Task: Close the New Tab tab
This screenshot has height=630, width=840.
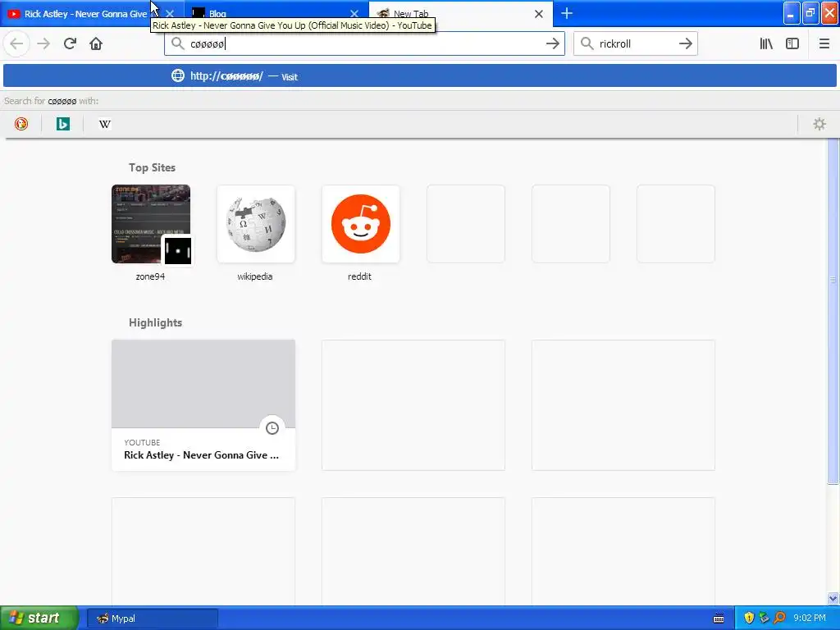Action: (x=539, y=14)
